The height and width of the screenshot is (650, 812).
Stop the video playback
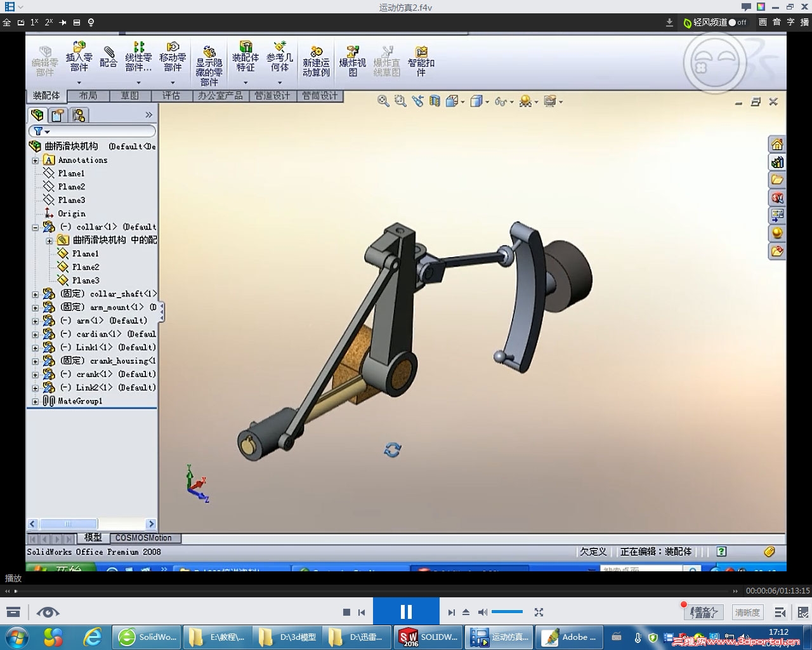tap(346, 612)
